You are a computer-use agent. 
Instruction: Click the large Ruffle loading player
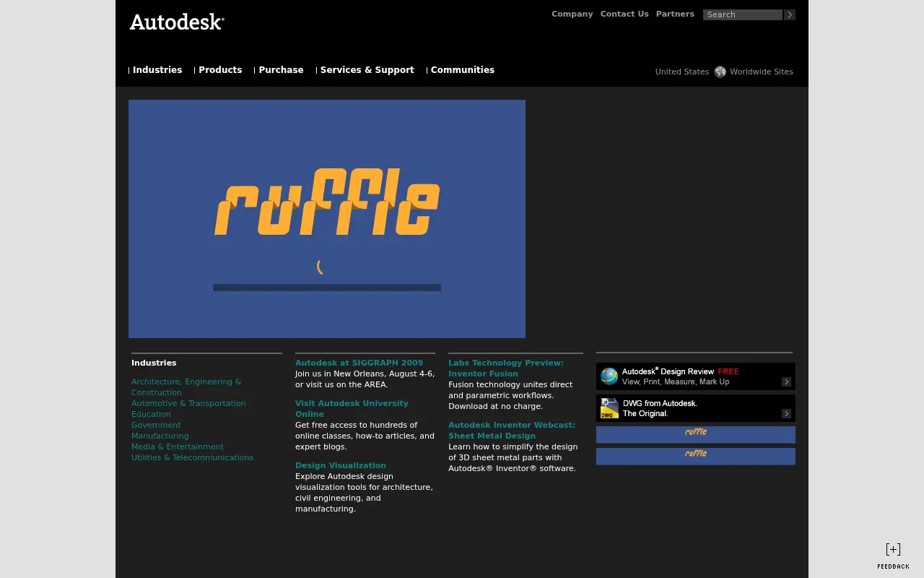[x=327, y=219]
